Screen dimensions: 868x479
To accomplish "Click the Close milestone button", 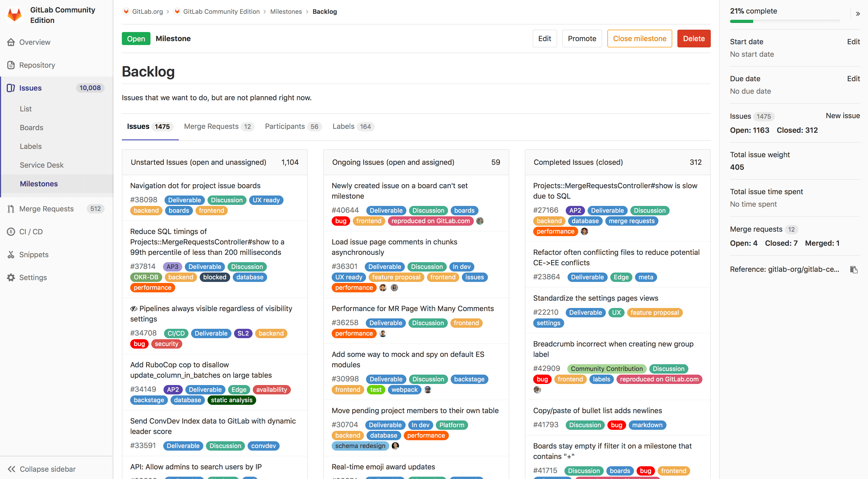I will [x=640, y=38].
